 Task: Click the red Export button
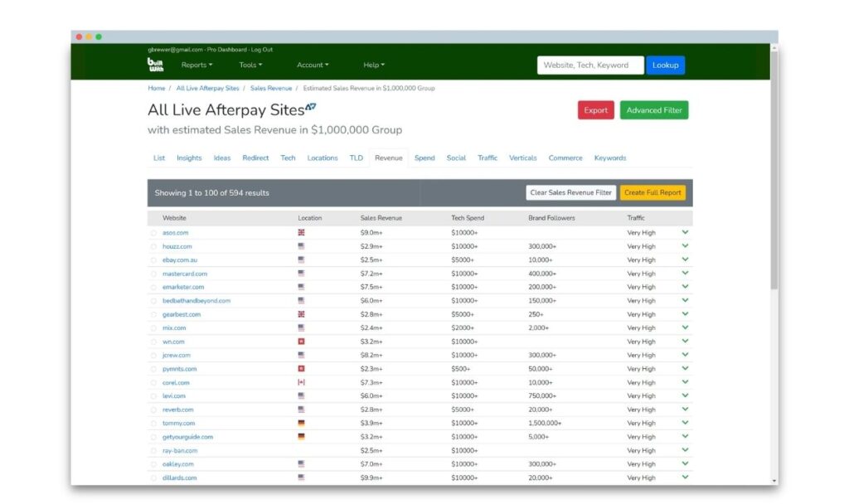coord(595,110)
